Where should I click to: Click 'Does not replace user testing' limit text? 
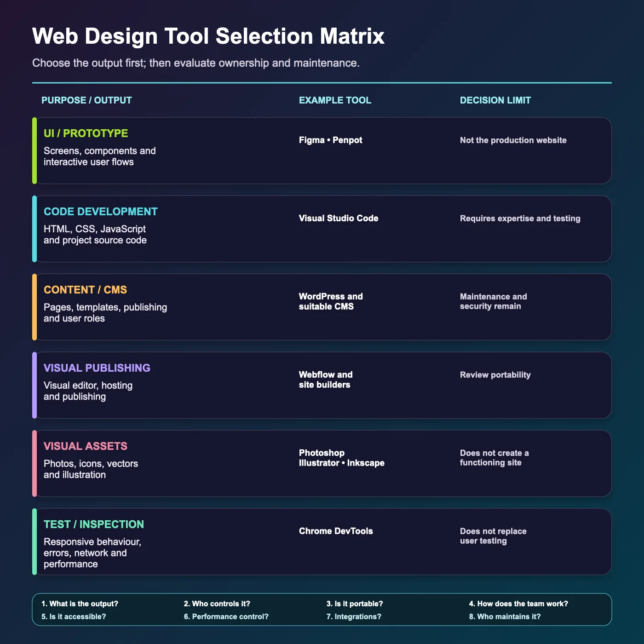(493, 536)
